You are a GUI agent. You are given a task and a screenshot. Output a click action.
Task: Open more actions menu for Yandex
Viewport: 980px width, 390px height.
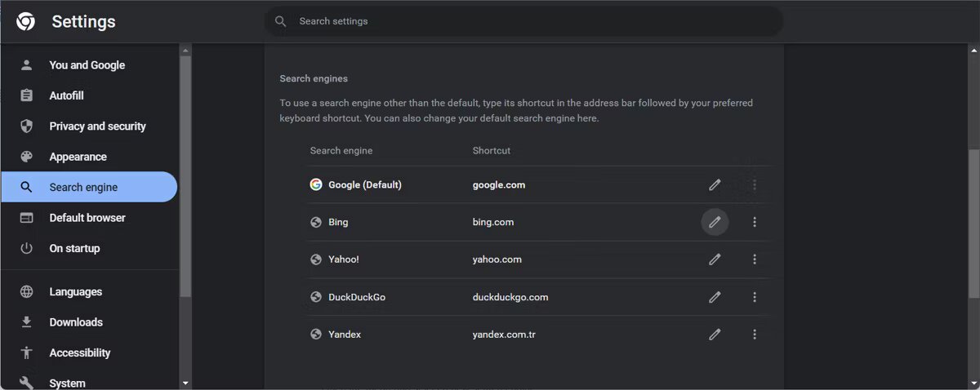[x=755, y=335]
